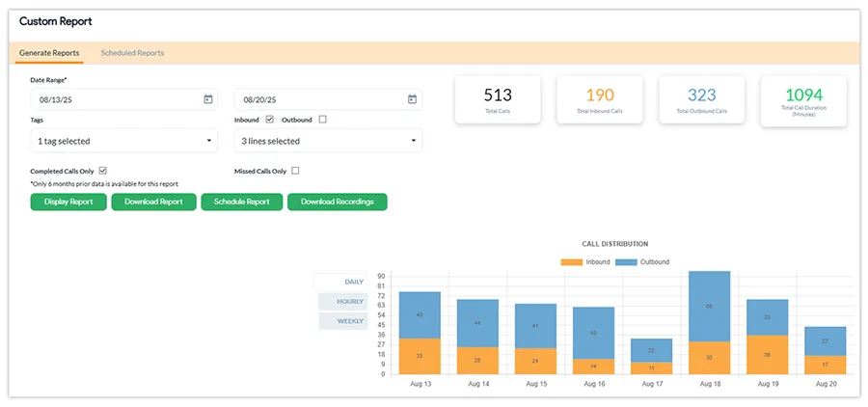Click the Aug 16 inbound bar labeled 14
Screen dimensions: 868x407
coord(593,366)
